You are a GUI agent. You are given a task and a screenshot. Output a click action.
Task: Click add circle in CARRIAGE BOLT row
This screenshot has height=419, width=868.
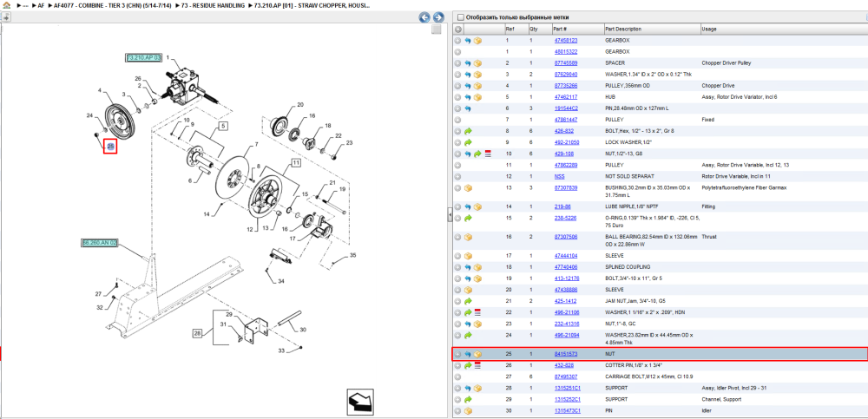[457, 376]
